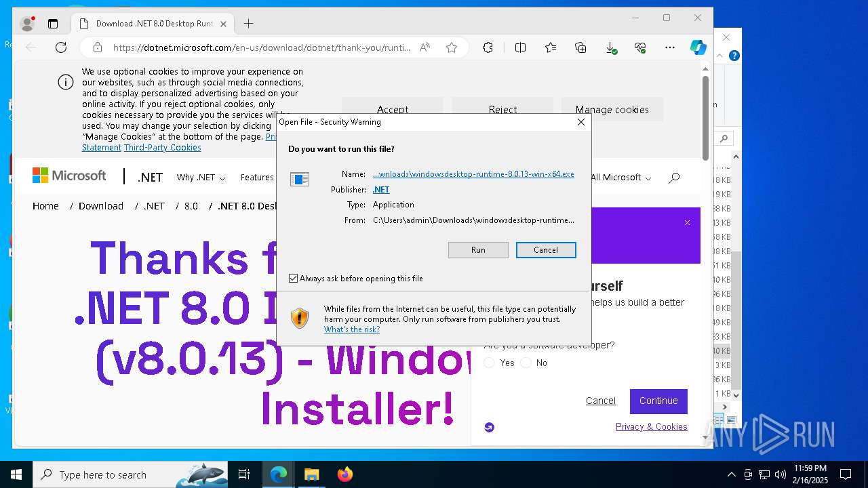This screenshot has width=868, height=488.
Task: Open the file name link in dialog
Action: pos(473,174)
